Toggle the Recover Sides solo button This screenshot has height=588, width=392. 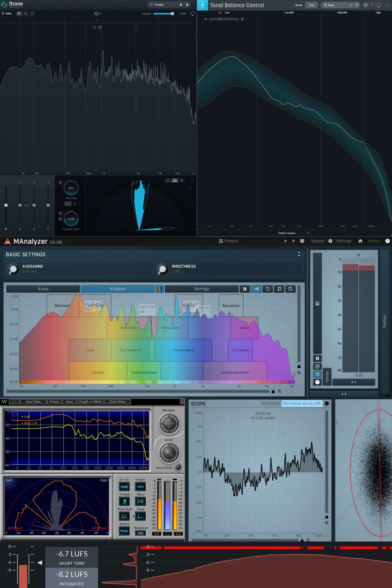[60, 219]
